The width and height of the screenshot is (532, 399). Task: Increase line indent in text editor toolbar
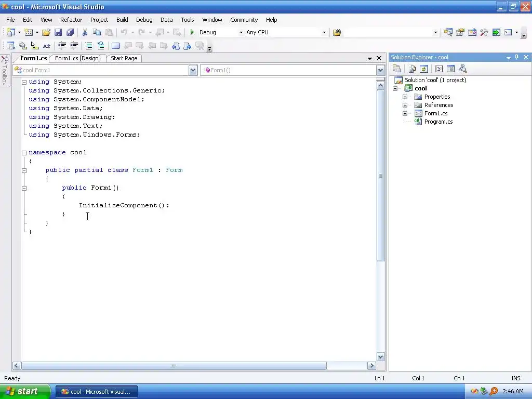74,46
